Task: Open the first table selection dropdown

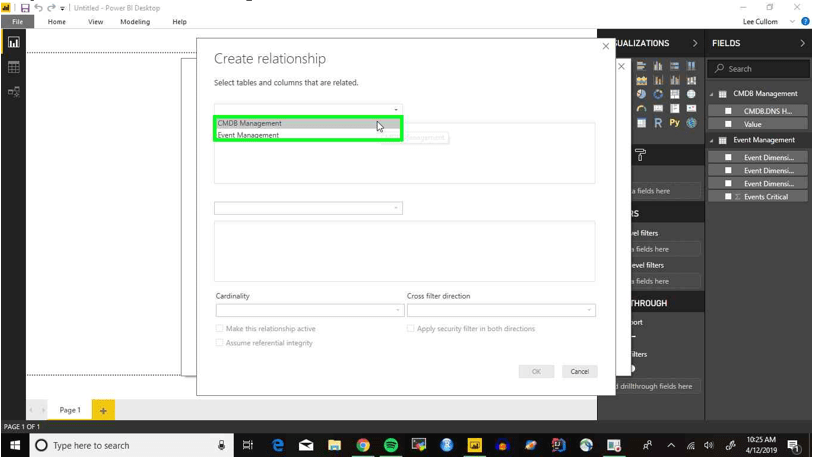Action: coord(308,109)
